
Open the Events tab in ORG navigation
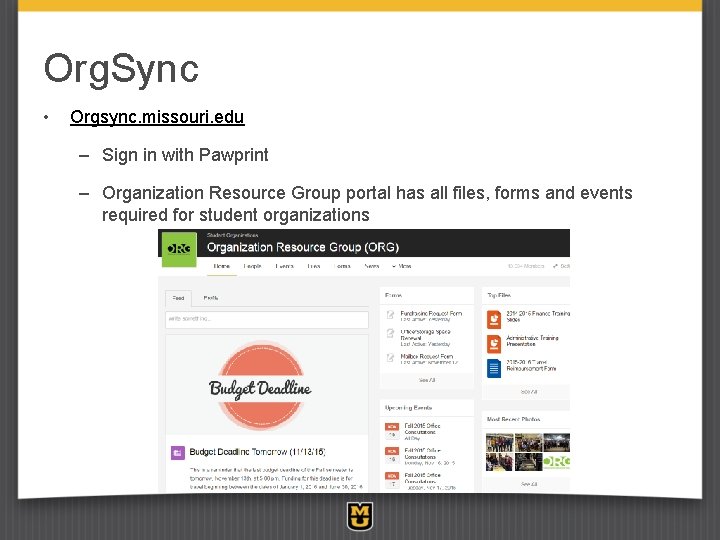(284, 266)
